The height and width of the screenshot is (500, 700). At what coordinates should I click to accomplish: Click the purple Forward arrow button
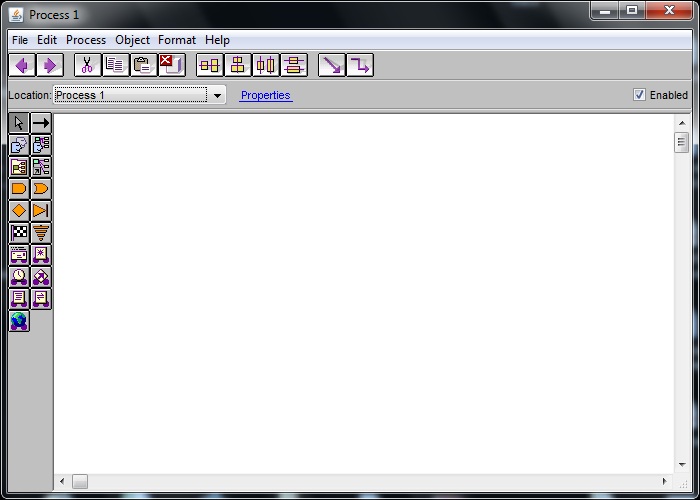point(50,66)
